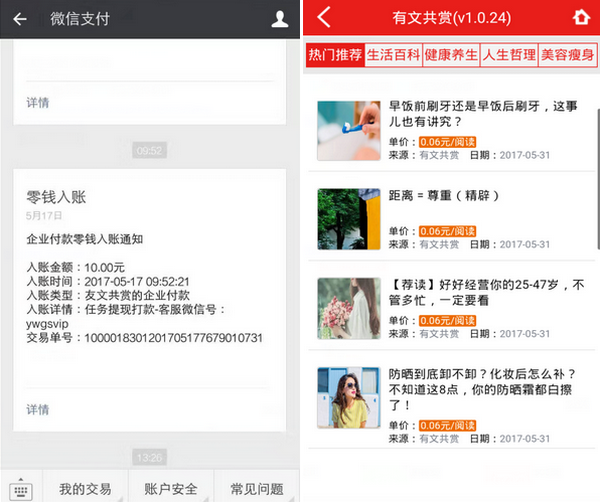Open the 人生哲理 tab
This screenshot has height=503, width=600.
coord(509,55)
